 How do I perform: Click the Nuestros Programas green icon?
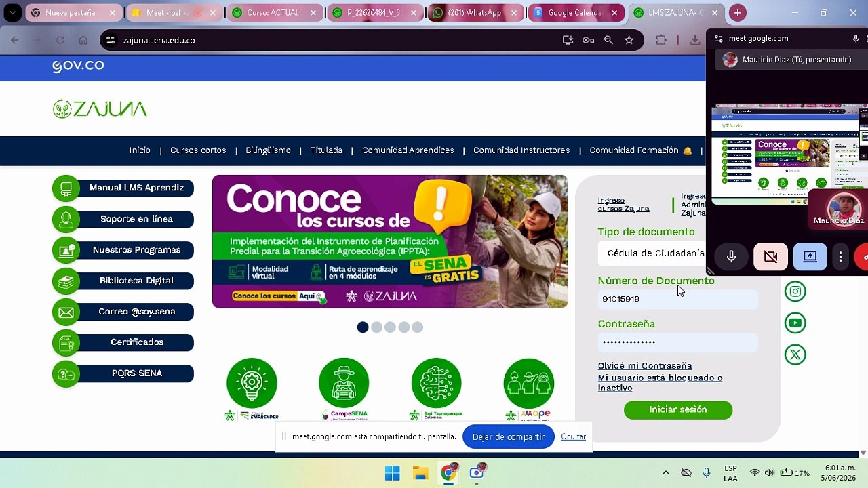[66, 250]
